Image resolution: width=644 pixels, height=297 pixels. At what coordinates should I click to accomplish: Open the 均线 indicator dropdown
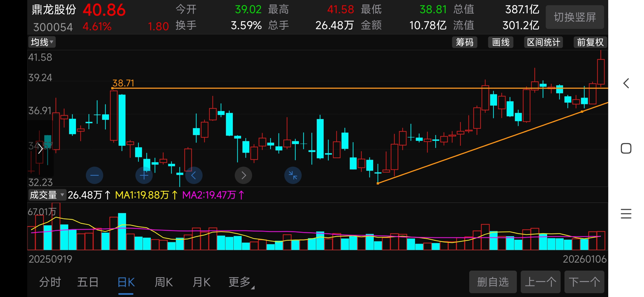[42, 42]
